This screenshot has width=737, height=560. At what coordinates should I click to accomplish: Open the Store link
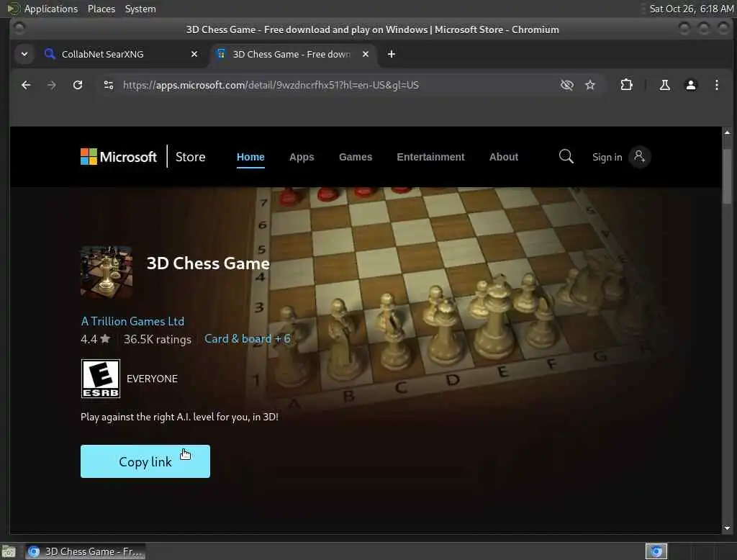[x=190, y=157]
